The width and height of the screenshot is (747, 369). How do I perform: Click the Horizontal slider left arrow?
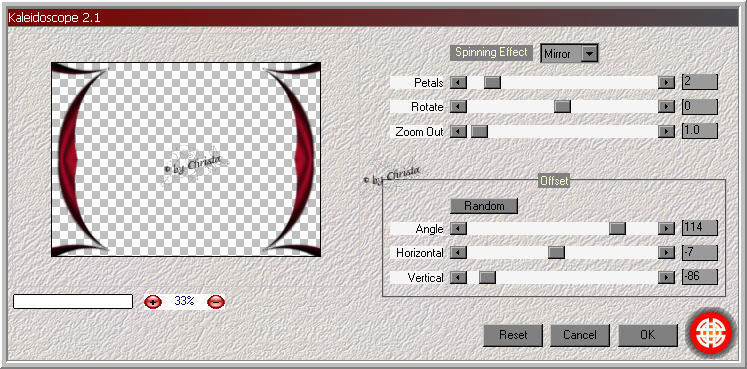click(x=458, y=253)
